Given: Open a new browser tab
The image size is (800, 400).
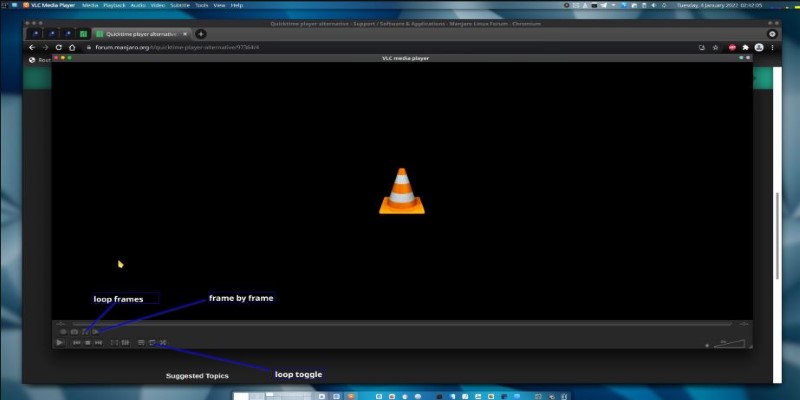Looking at the screenshot, I should 201,34.
